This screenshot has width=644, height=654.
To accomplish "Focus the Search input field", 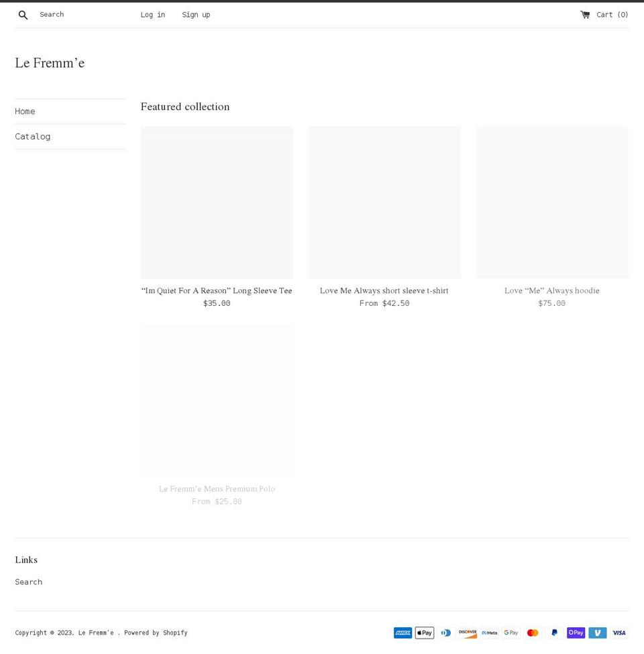I will 83,15.
